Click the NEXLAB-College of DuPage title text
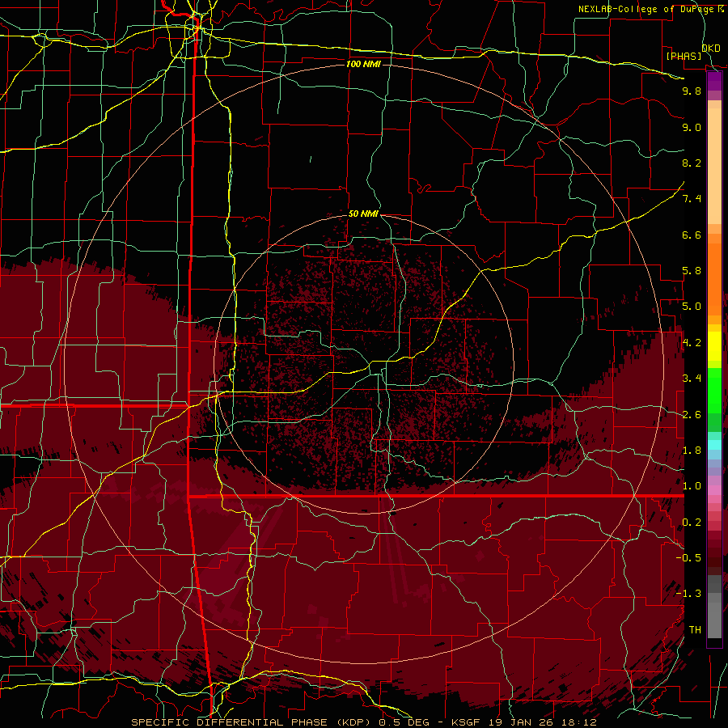This screenshot has height=728, width=728. pyautogui.click(x=645, y=9)
